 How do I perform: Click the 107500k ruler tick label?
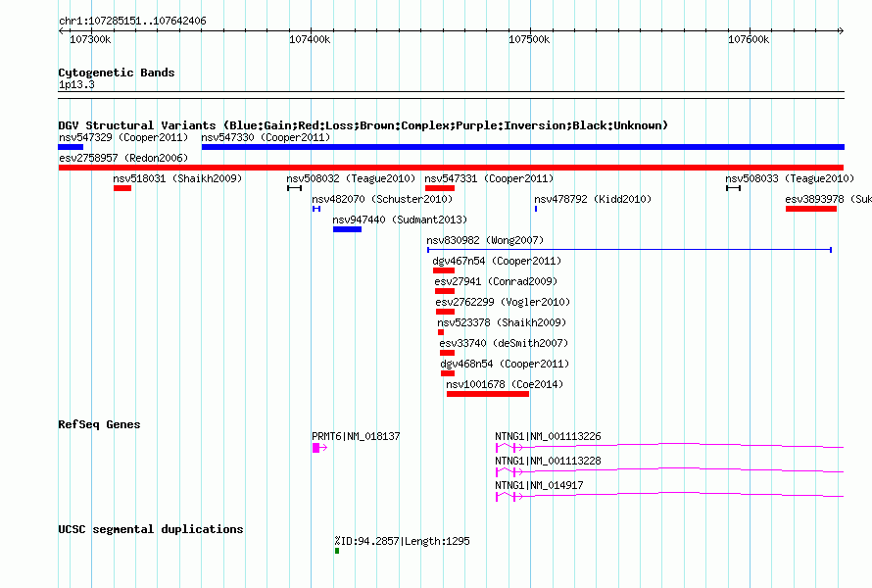(529, 40)
